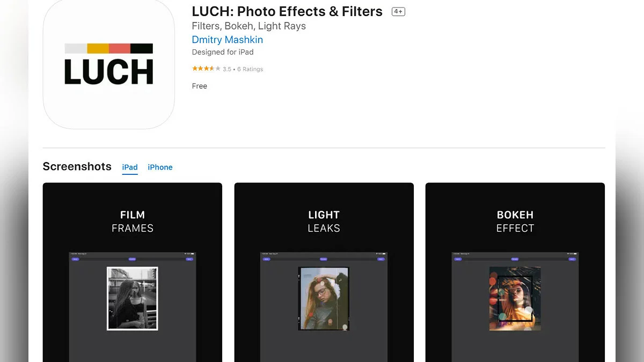The image size is (644, 362).
Task: Open the Bokeh Effect screenshot
Action: coord(515,272)
